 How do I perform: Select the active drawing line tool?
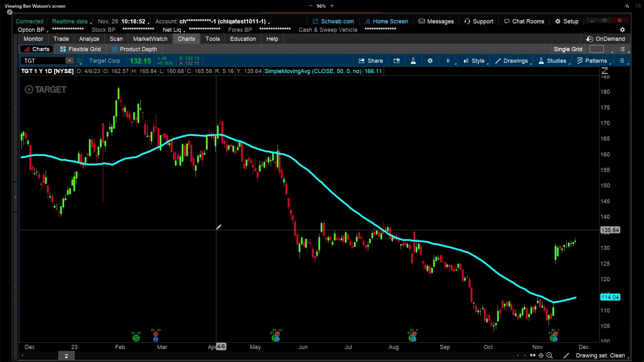pyautogui.click(x=567, y=355)
